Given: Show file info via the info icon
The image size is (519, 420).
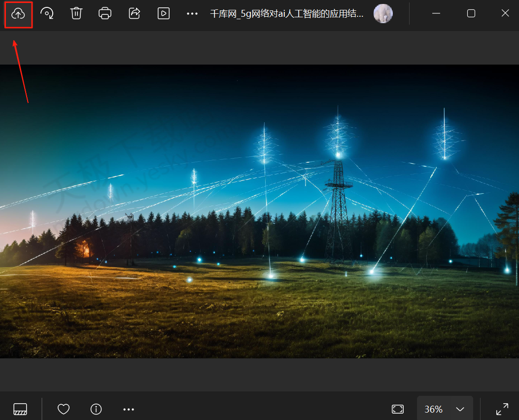Looking at the screenshot, I should [96, 409].
